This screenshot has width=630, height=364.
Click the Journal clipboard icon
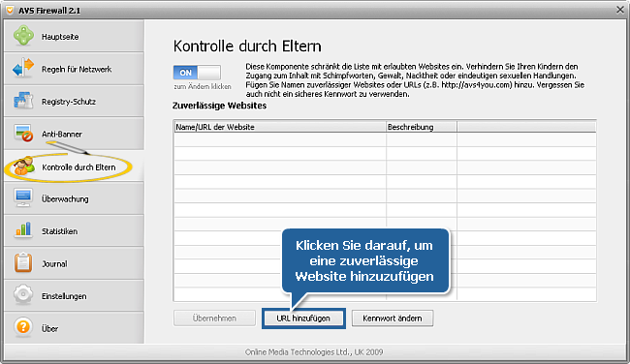[x=23, y=263]
